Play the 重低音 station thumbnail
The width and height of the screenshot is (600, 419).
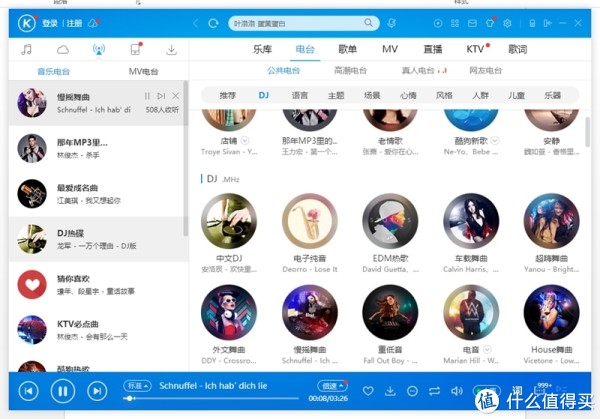390,312
